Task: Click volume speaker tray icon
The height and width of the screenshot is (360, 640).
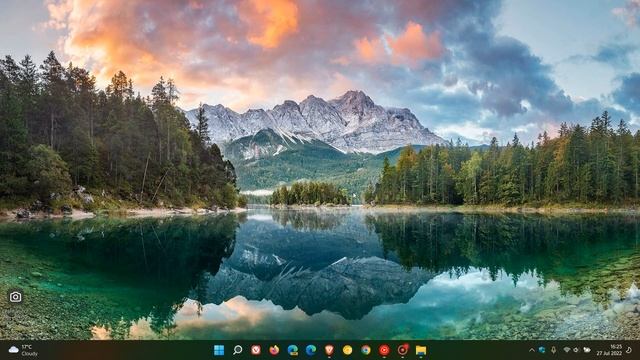Action: pos(576,350)
